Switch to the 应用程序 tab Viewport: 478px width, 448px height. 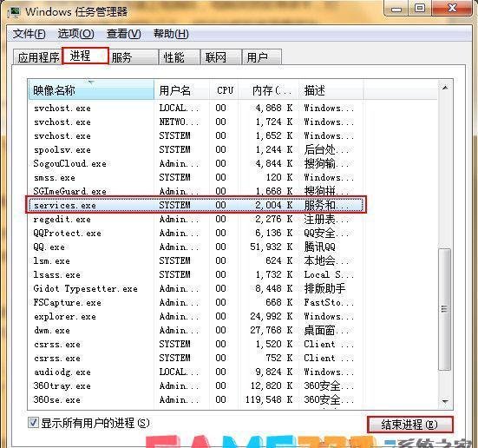coord(38,57)
